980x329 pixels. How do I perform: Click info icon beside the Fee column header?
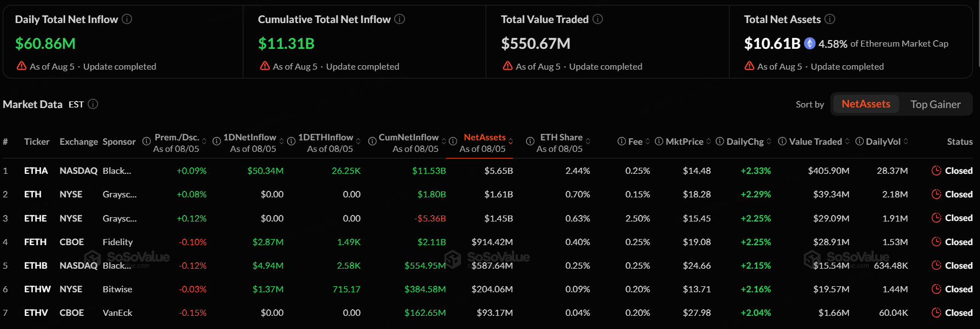(x=622, y=141)
